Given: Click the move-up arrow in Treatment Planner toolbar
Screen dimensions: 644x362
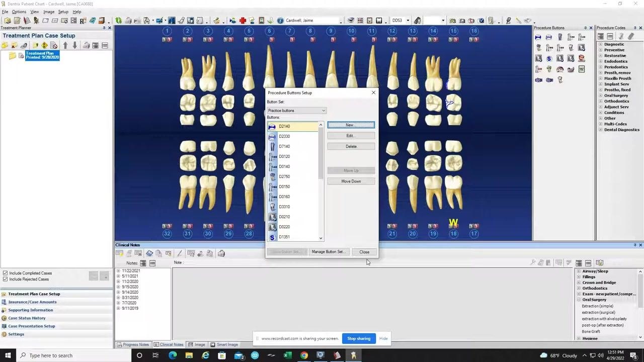Looking at the screenshot, I should [65, 45].
